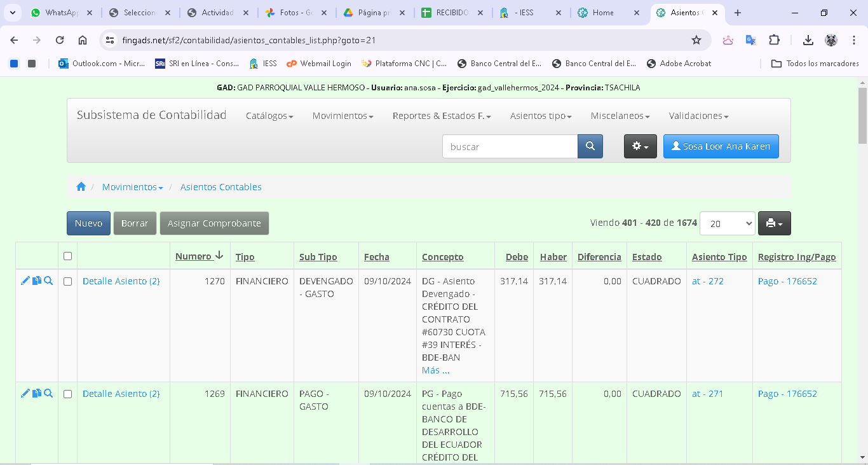Toggle the select-all checkbox in table header
The width and height of the screenshot is (868, 465).
pyautogui.click(x=68, y=256)
